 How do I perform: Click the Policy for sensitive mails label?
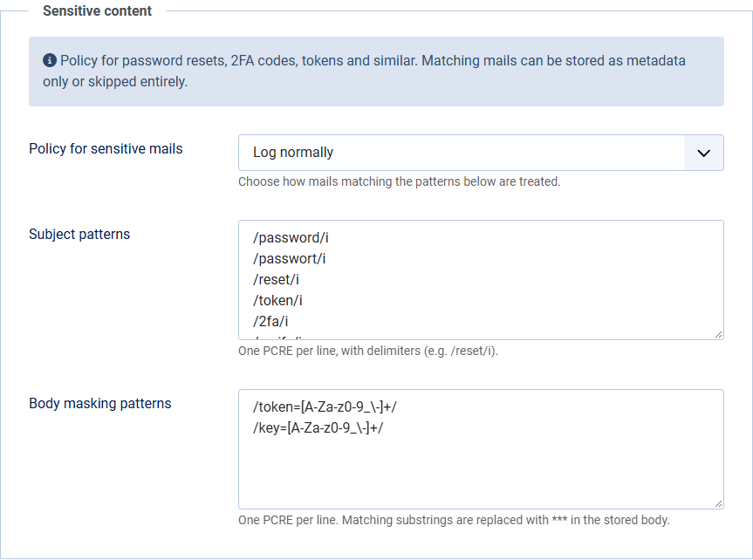point(106,149)
